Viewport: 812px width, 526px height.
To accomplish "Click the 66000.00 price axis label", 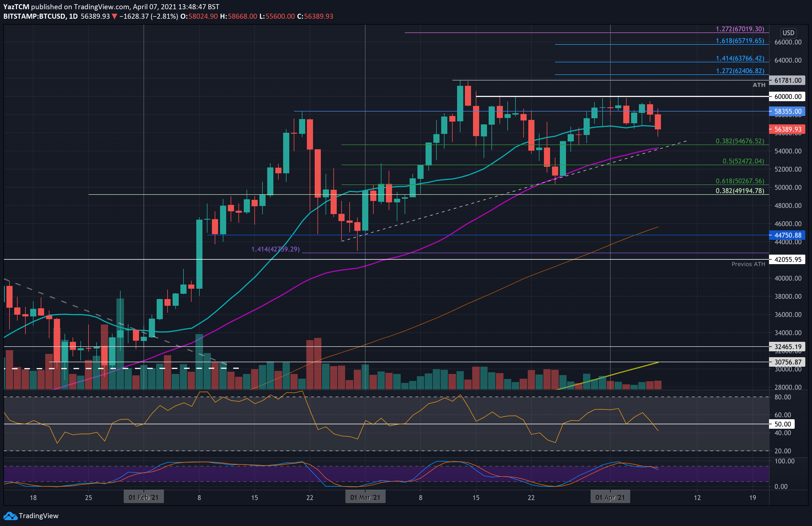I will click(x=788, y=42).
